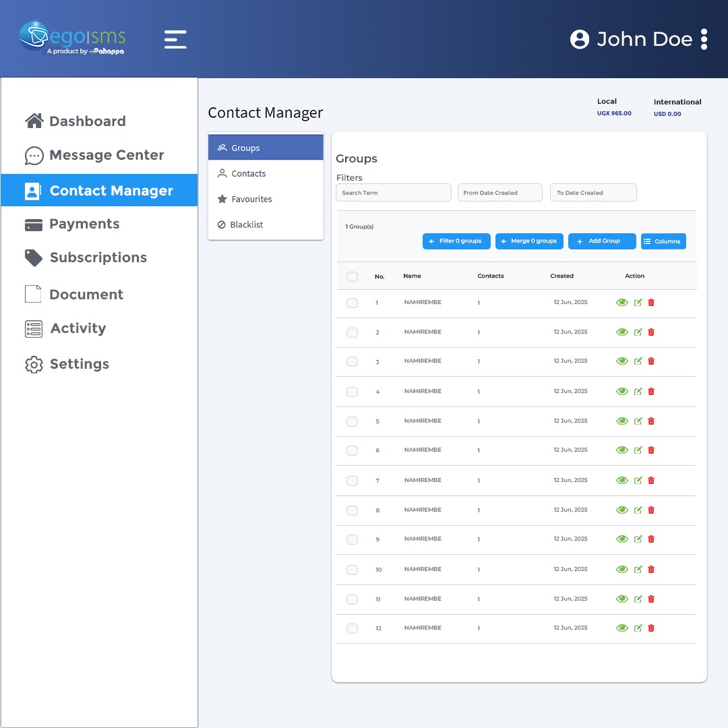The height and width of the screenshot is (728, 728).
Task: Tick the checkbox for row 8
Action: point(353,511)
